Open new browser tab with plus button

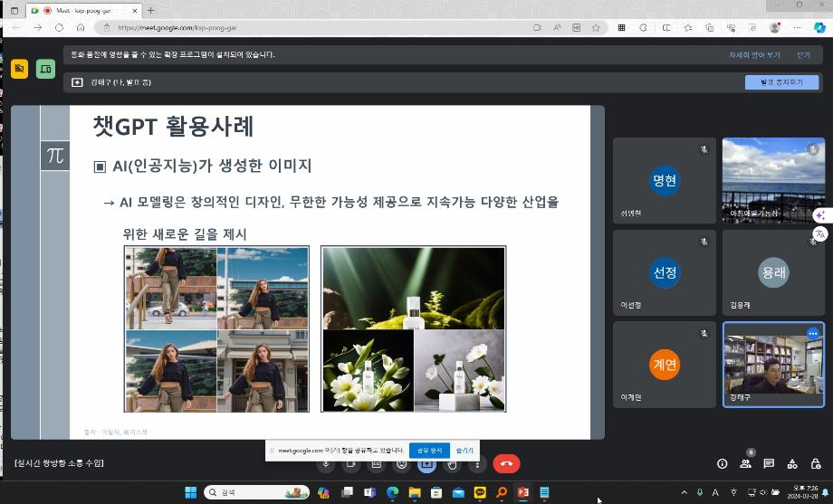tap(151, 10)
